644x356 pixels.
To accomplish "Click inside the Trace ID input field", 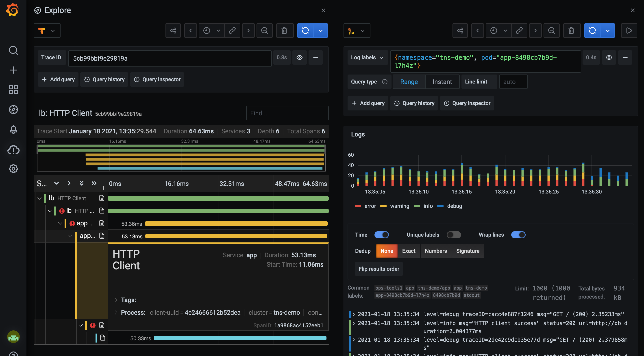I will pyautogui.click(x=170, y=58).
